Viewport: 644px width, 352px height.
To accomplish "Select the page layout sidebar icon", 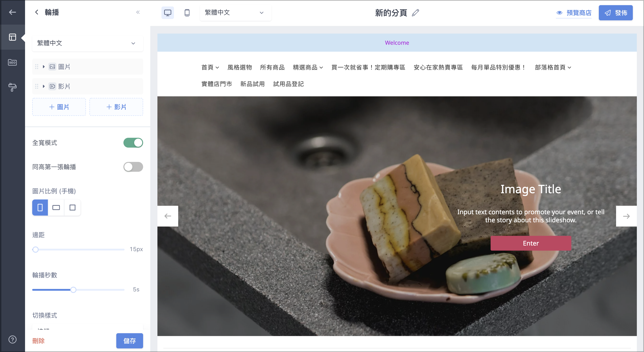I will click(12, 37).
